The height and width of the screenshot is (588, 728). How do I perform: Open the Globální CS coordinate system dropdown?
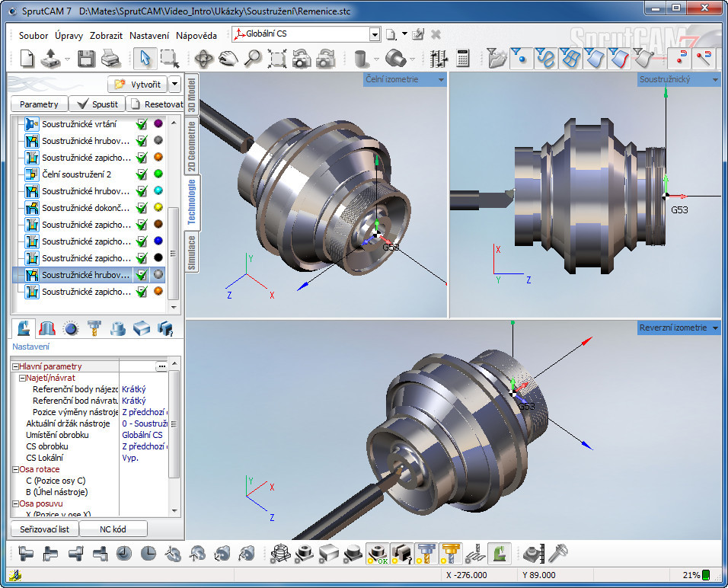pyautogui.click(x=375, y=34)
